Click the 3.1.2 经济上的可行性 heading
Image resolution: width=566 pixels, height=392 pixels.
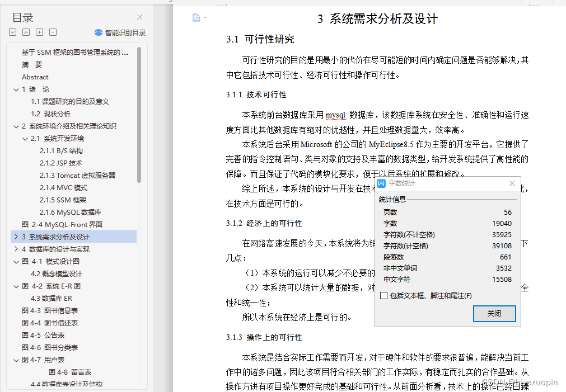pyautogui.click(x=264, y=223)
